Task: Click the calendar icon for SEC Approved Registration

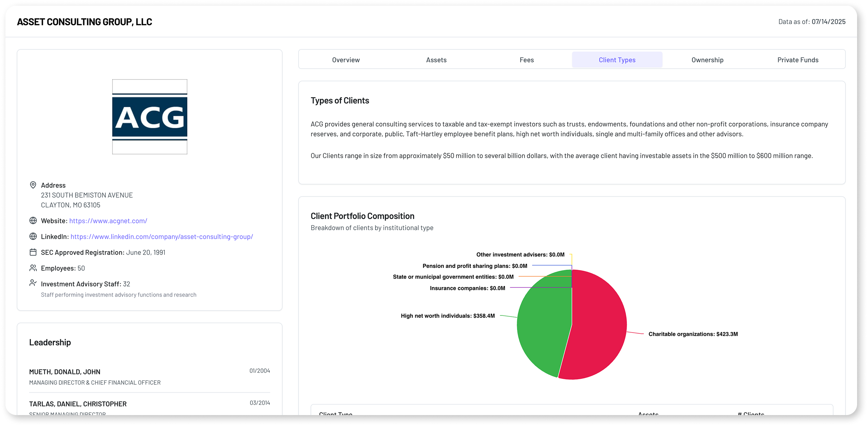Action: click(33, 252)
